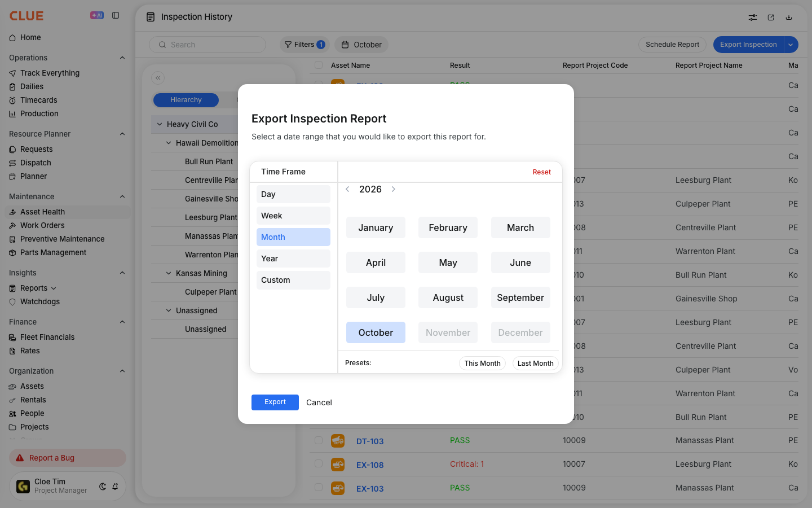Open Watchdogs in sidebar
812x508 pixels.
(x=39, y=301)
